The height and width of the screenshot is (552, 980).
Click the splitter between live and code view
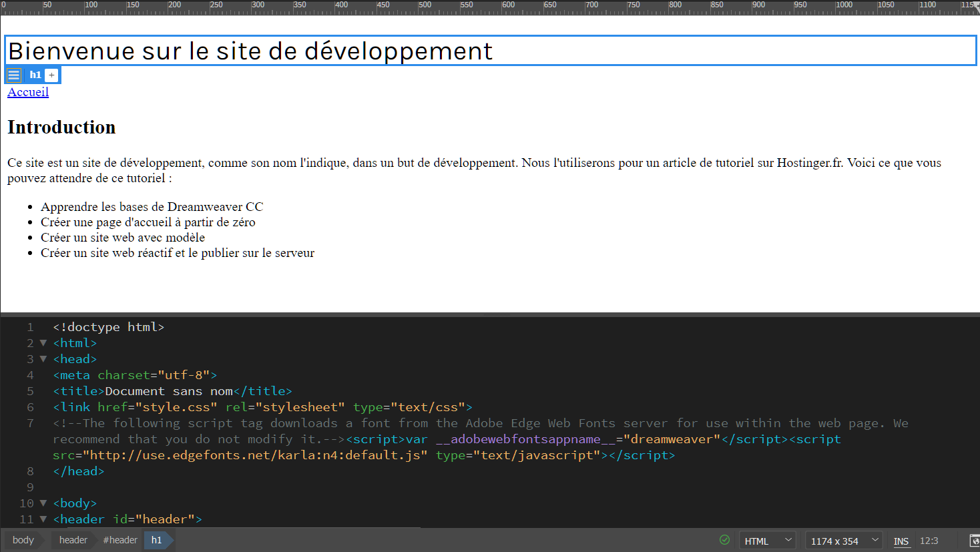490,314
